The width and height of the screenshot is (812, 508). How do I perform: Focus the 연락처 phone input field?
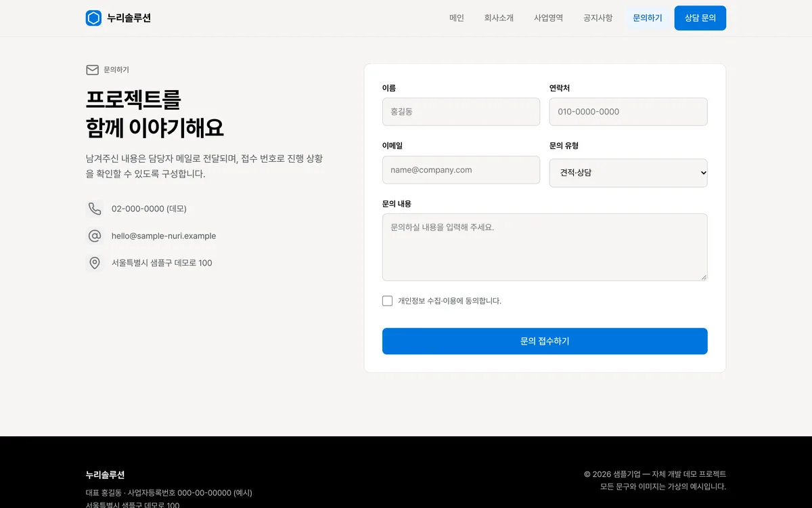[x=628, y=112]
